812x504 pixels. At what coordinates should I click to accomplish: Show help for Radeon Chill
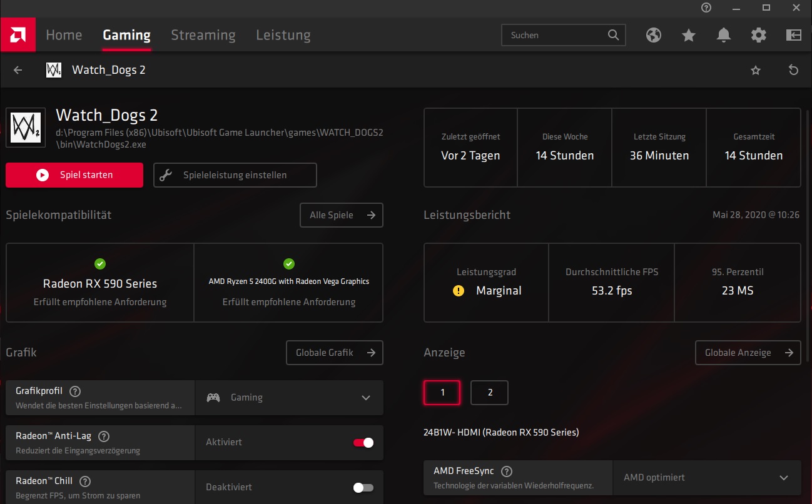point(85,481)
